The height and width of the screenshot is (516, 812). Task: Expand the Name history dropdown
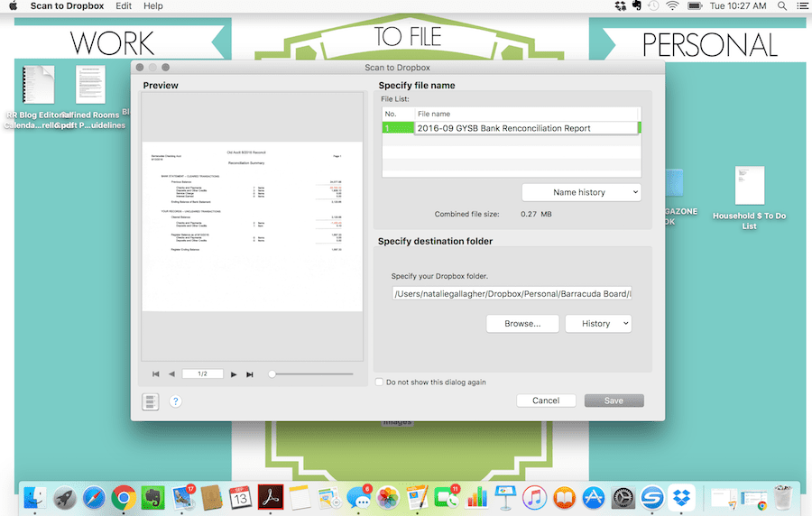[x=581, y=192]
